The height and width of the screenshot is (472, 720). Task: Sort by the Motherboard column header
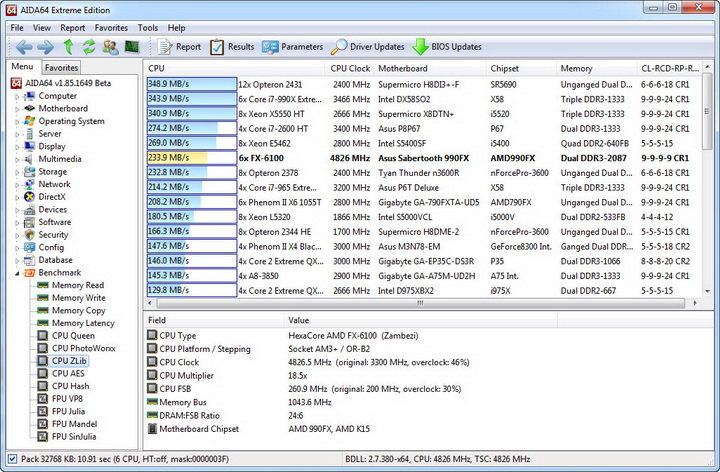coord(429,68)
